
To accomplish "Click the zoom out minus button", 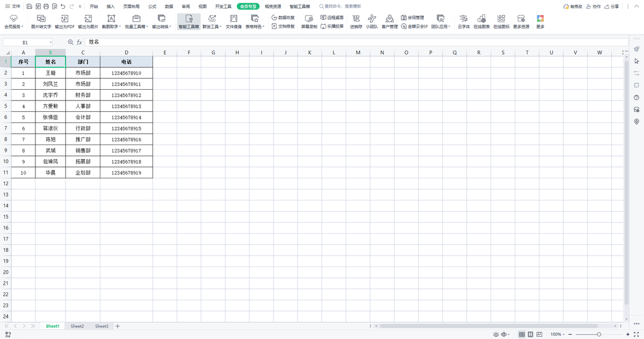I will [570, 334].
